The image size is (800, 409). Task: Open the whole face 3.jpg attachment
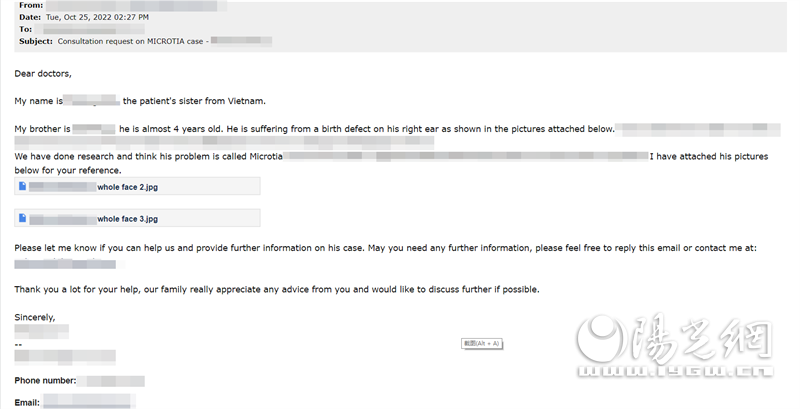(137, 218)
